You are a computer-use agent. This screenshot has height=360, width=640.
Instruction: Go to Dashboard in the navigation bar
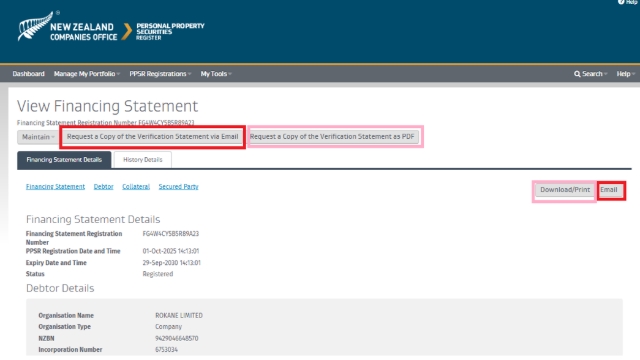(x=28, y=74)
